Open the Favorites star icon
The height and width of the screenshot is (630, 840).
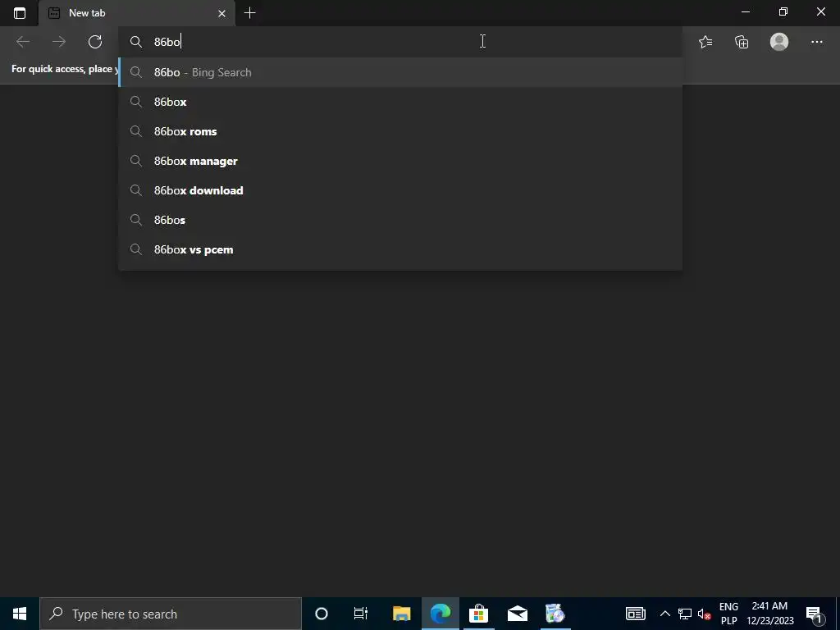(705, 42)
